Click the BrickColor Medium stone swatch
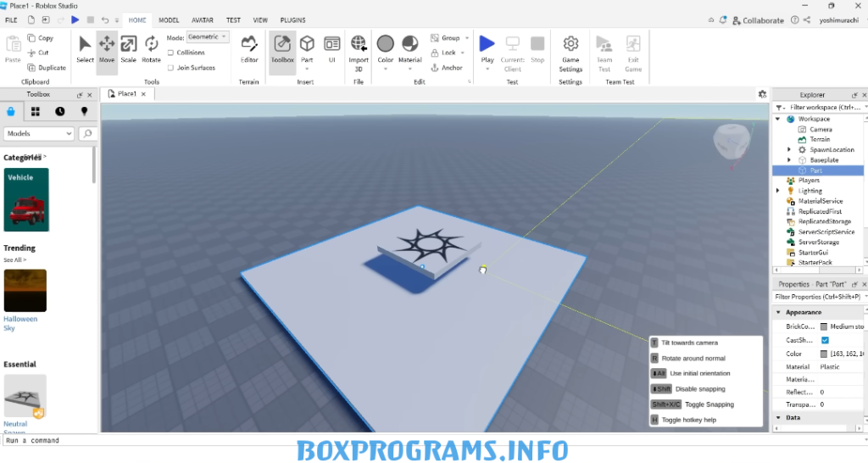Screen dimensions: 868x463 824,326
